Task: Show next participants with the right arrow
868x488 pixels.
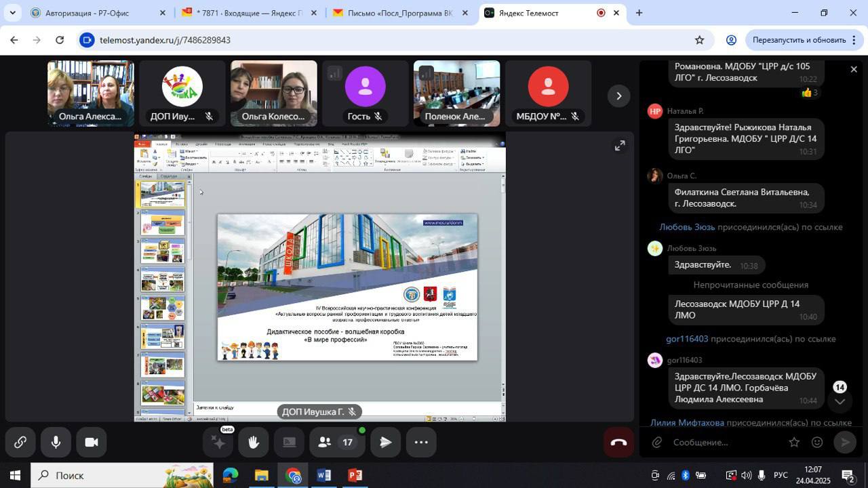Action: pos(618,96)
